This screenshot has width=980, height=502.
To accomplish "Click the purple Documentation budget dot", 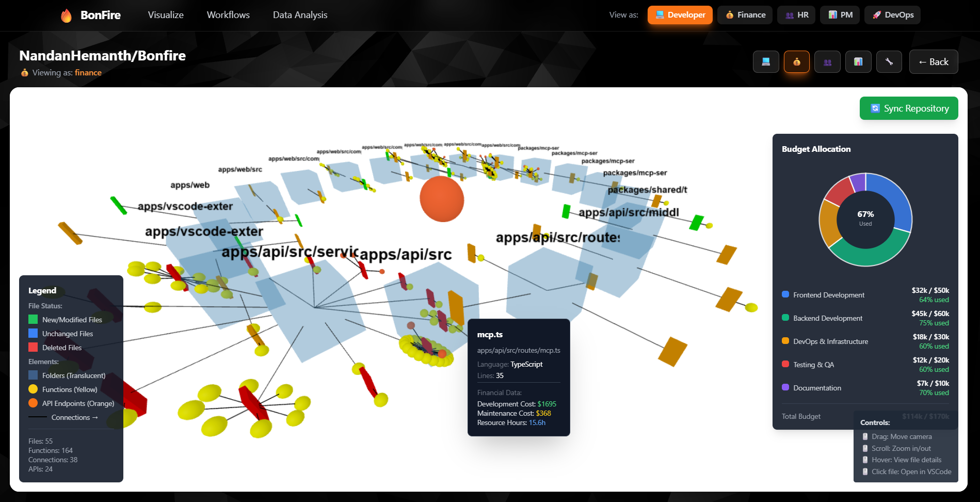I will click(x=785, y=387).
